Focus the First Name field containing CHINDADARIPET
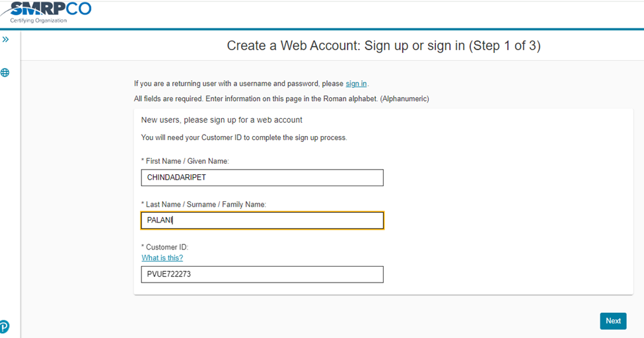Image resolution: width=644 pixels, height=338 pixels. tap(262, 178)
